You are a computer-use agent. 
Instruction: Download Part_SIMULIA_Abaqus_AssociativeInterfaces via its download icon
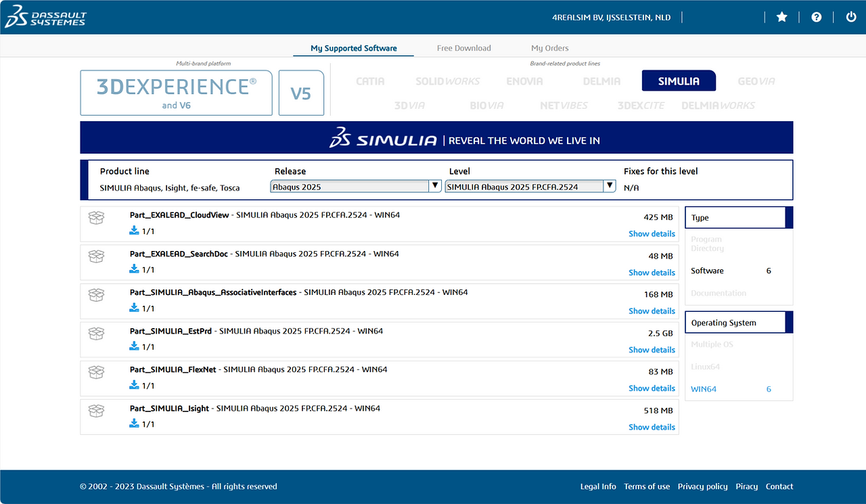[x=134, y=308]
